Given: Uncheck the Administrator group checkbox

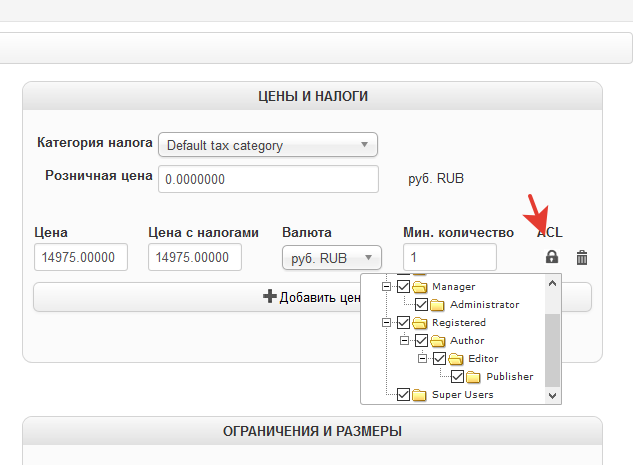Looking at the screenshot, I should point(421,305).
